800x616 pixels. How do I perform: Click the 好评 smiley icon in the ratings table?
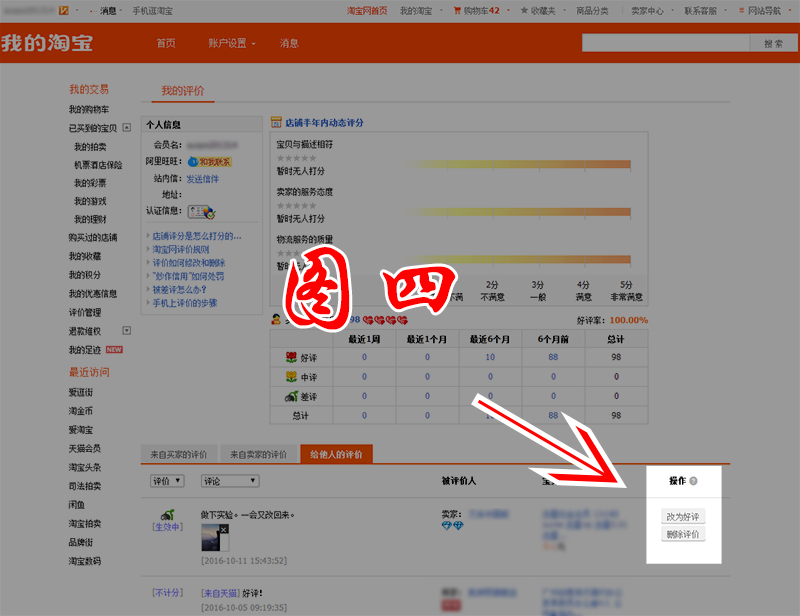pyautogui.click(x=290, y=356)
